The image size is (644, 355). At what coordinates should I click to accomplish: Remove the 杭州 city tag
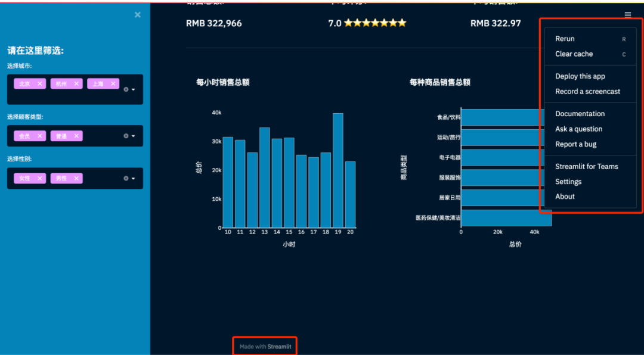tap(76, 84)
